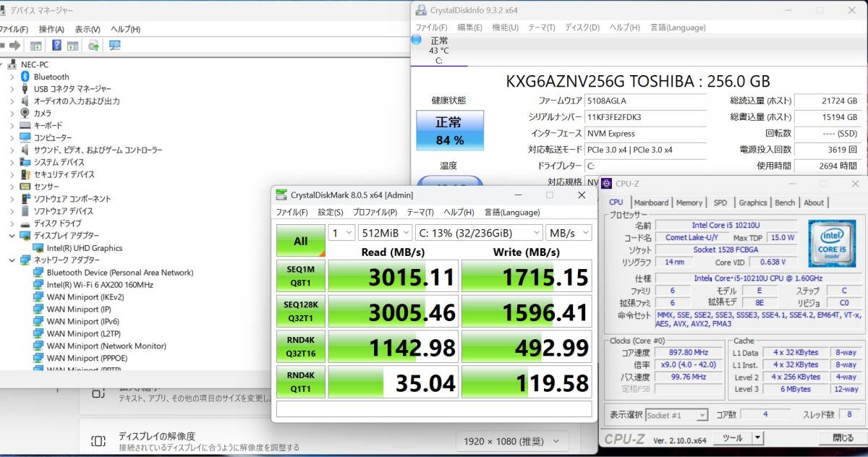868x457 pixels.
Task: Select the カメラ category icon
Action: pyautogui.click(x=25, y=113)
